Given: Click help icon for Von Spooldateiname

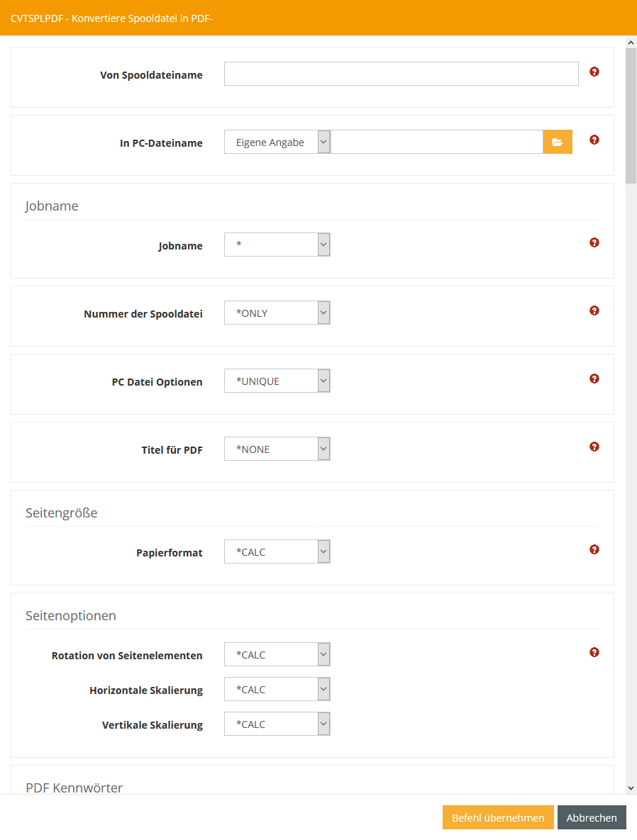Looking at the screenshot, I should [594, 72].
